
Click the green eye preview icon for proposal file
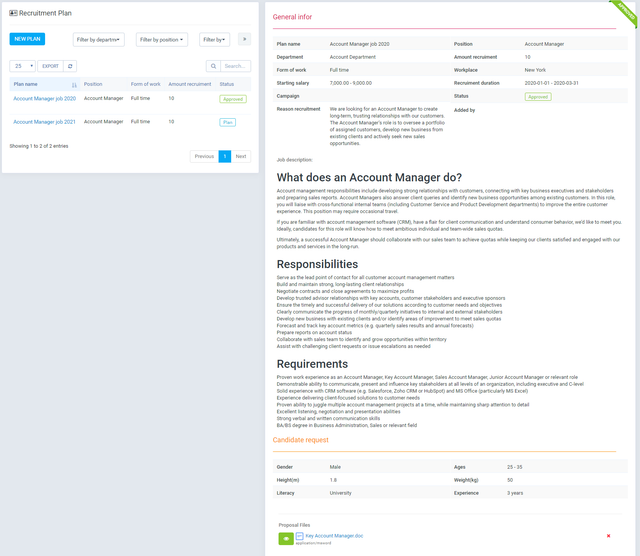click(x=286, y=539)
